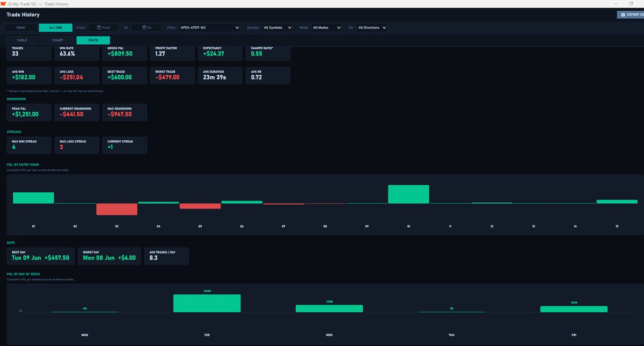Click the green hour 01 P&L bar

[33, 198]
